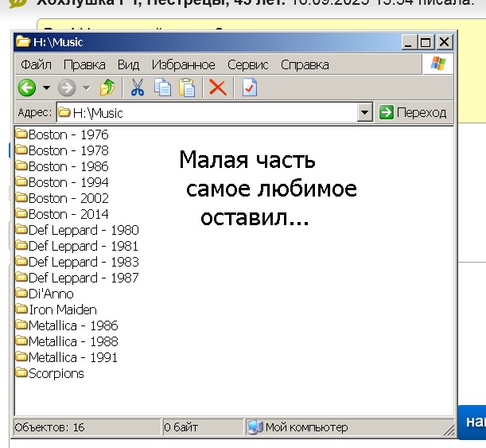Select folder icon of Boston - 2002

point(21,197)
